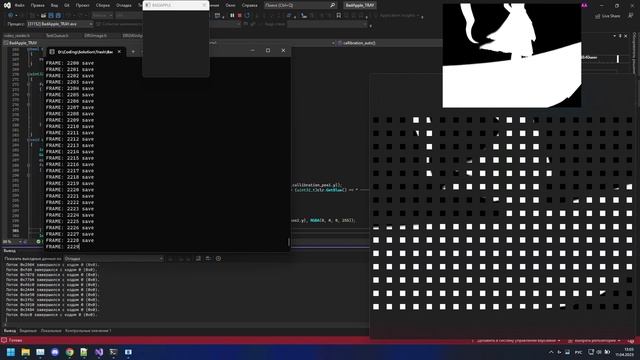This screenshot has height=360, width=640.
Task: Click the РУС language indicator
Action: point(578,352)
